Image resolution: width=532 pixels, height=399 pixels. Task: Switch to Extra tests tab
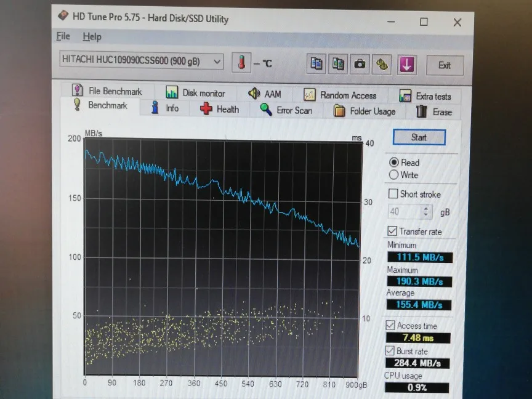[425, 96]
